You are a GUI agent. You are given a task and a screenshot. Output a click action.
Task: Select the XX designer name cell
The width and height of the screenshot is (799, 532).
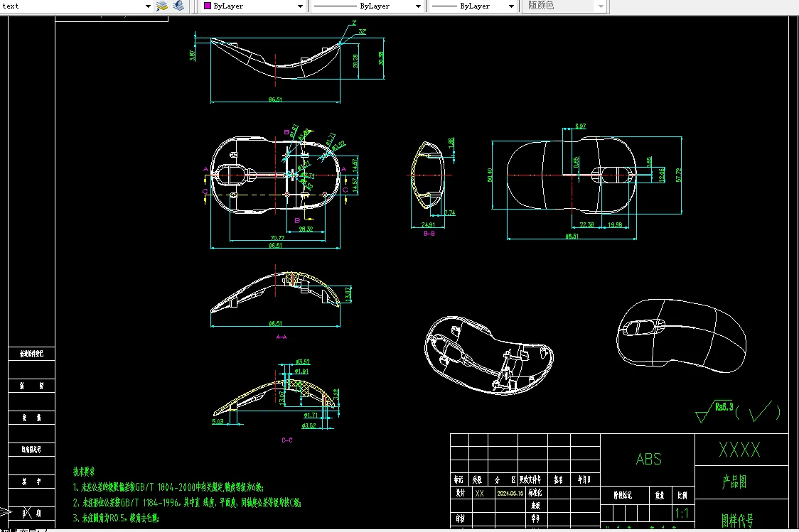[480, 494]
